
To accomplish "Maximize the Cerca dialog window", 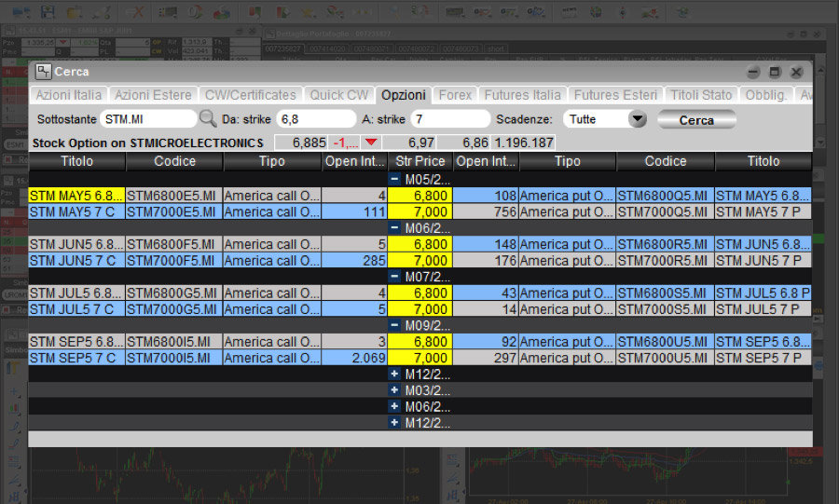I will coord(775,72).
